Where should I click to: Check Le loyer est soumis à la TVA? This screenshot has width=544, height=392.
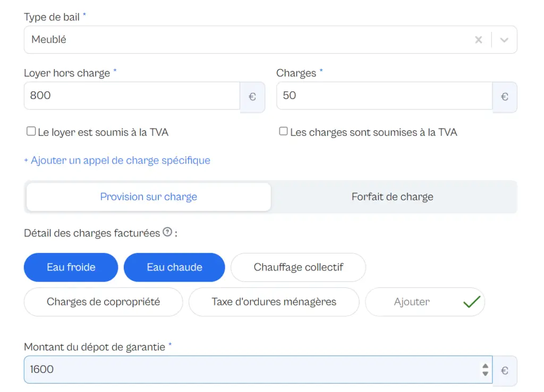coord(31,131)
